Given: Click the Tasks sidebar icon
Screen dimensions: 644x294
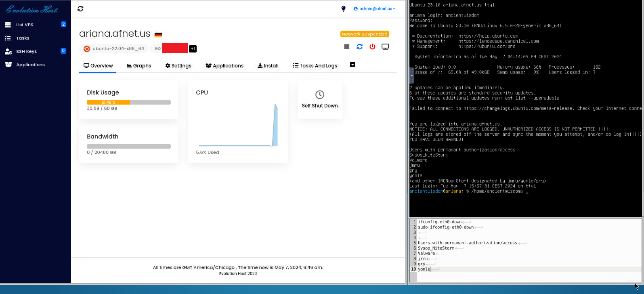Looking at the screenshot, I should pos(8,38).
